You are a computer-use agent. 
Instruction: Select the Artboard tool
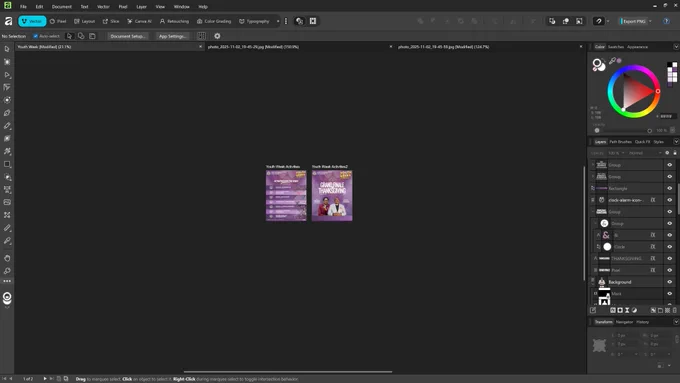(x=7, y=62)
